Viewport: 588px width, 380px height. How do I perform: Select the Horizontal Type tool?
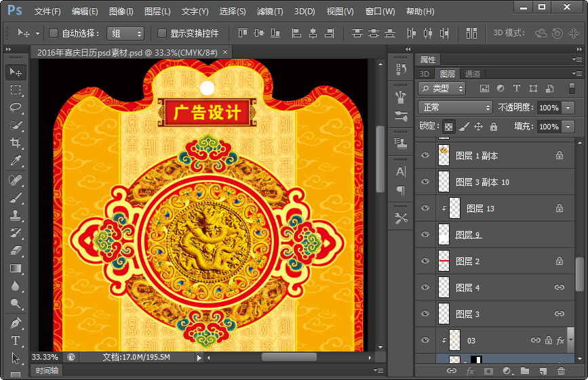click(16, 340)
